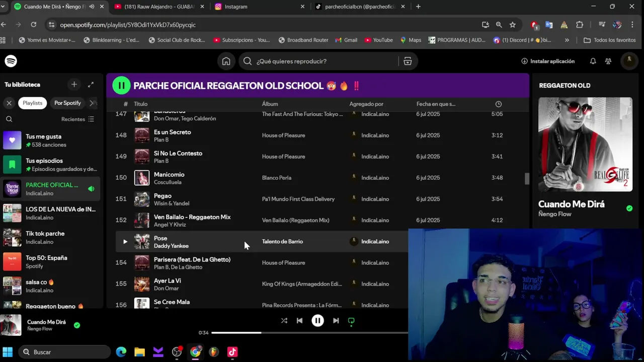Open the Gmail bookmark
644x362 pixels.
click(x=346, y=40)
